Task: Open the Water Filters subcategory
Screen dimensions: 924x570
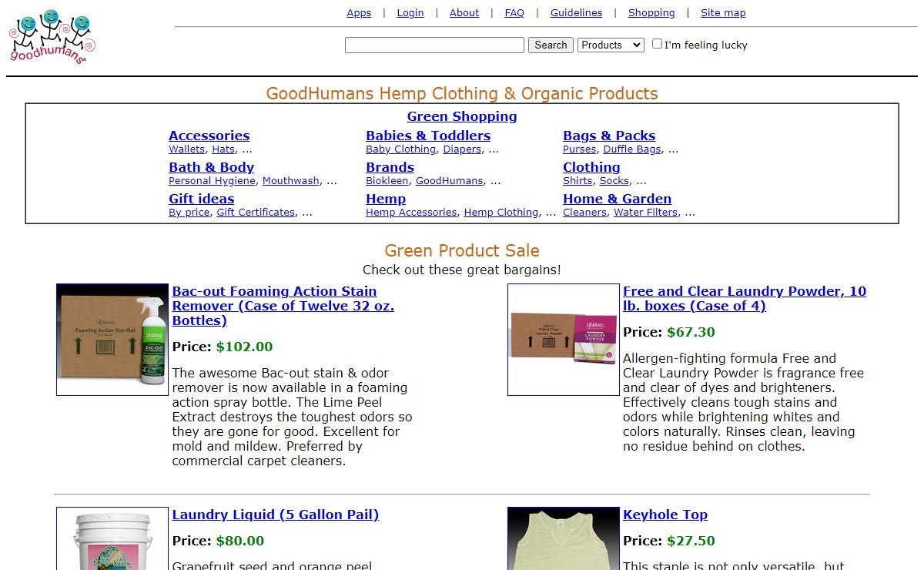Action: pyautogui.click(x=645, y=213)
